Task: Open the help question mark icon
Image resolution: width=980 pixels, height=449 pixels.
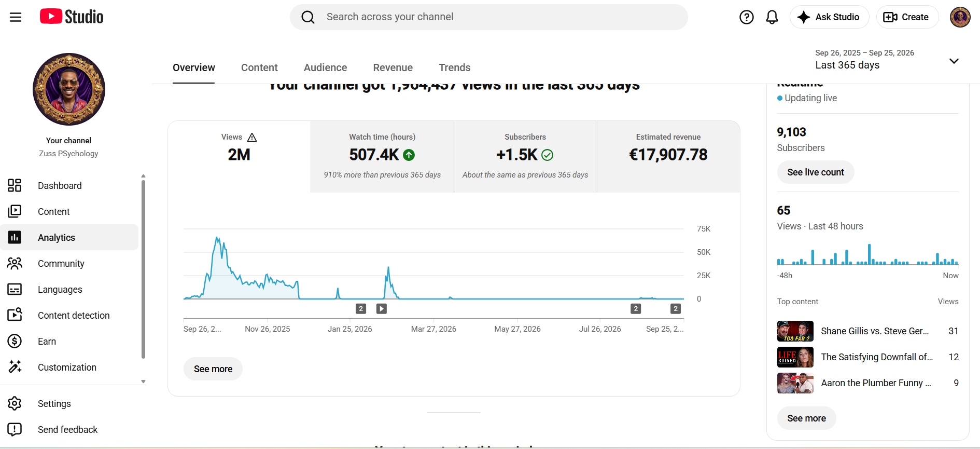Action: (746, 17)
